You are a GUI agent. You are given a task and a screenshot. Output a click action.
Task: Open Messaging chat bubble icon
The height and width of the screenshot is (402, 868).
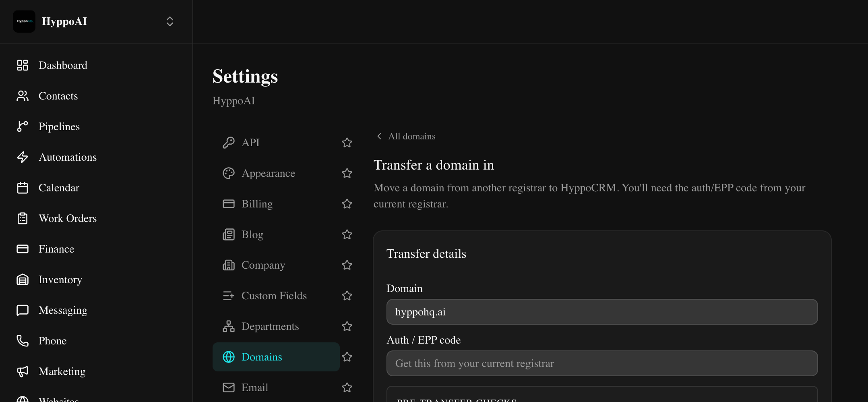(23, 310)
